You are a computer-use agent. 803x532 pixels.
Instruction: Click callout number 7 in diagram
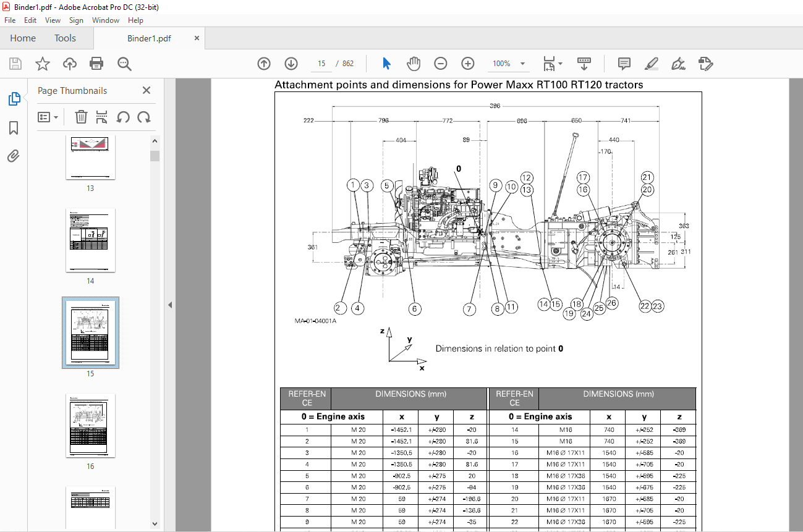(x=470, y=308)
